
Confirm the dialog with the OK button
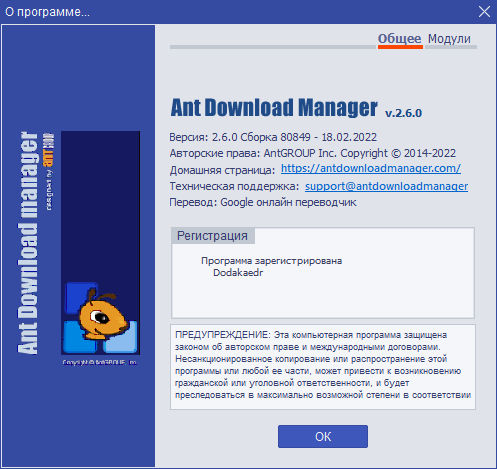click(x=323, y=436)
